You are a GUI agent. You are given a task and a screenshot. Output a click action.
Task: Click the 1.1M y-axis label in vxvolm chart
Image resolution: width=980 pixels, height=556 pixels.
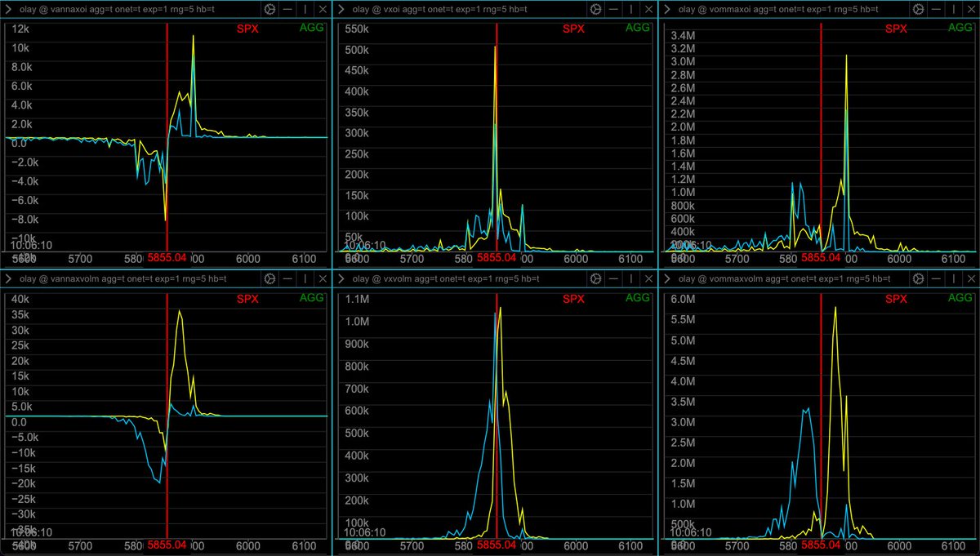(x=357, y=300)
